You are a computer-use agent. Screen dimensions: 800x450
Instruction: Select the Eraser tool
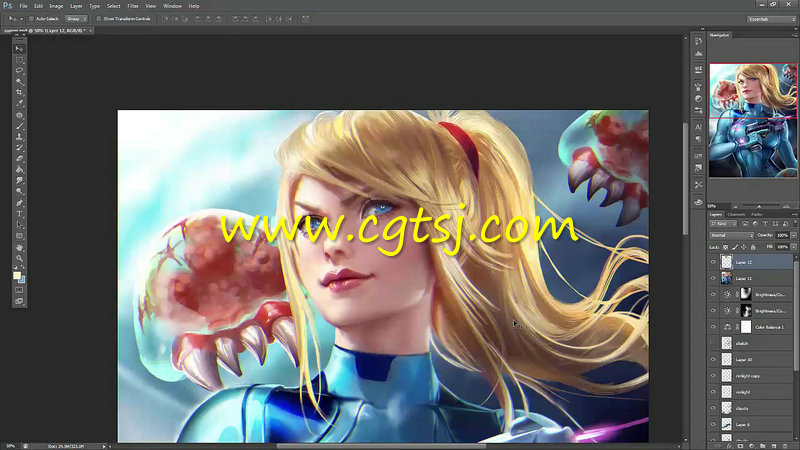pos(19,159)
